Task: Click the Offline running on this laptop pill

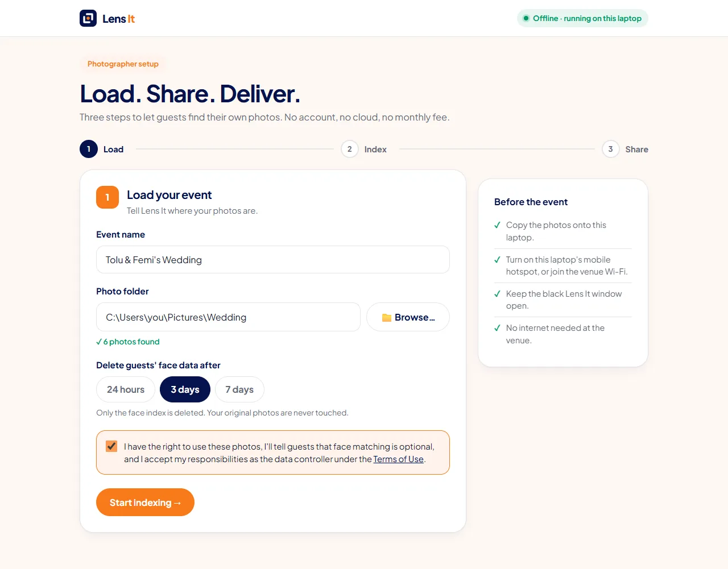Action: pyautogui.click(x=582, y=18)
